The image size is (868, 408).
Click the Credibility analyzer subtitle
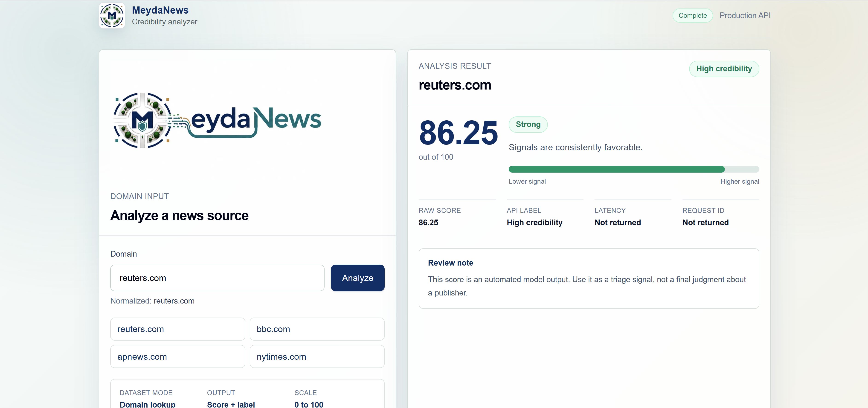(164, 22)
